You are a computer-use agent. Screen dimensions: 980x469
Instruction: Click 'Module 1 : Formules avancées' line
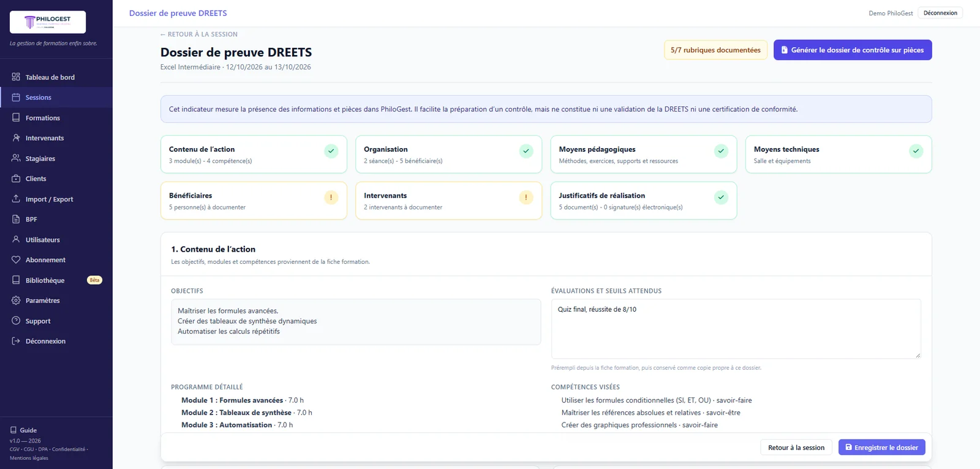[243, 400]
